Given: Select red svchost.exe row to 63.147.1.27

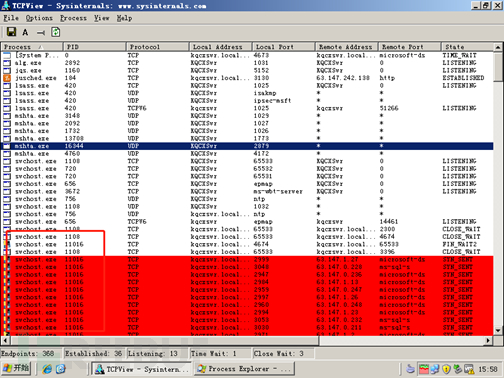Looking at the screenshot, I should (247, 259).
